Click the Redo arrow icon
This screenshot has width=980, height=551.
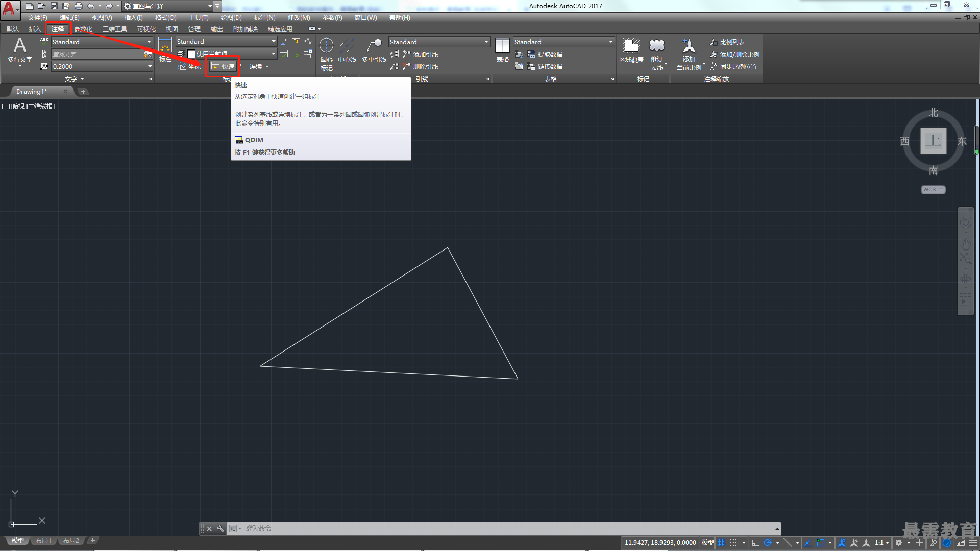point(109,6)
